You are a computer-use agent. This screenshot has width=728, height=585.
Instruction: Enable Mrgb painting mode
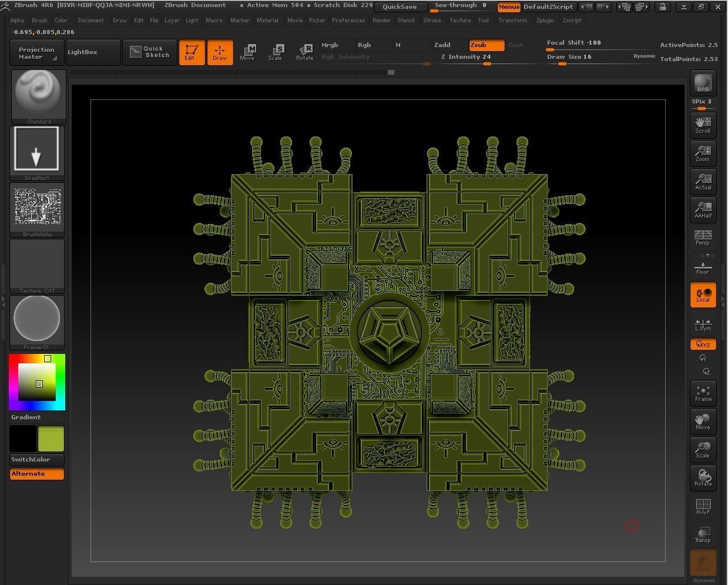[337, 45]
